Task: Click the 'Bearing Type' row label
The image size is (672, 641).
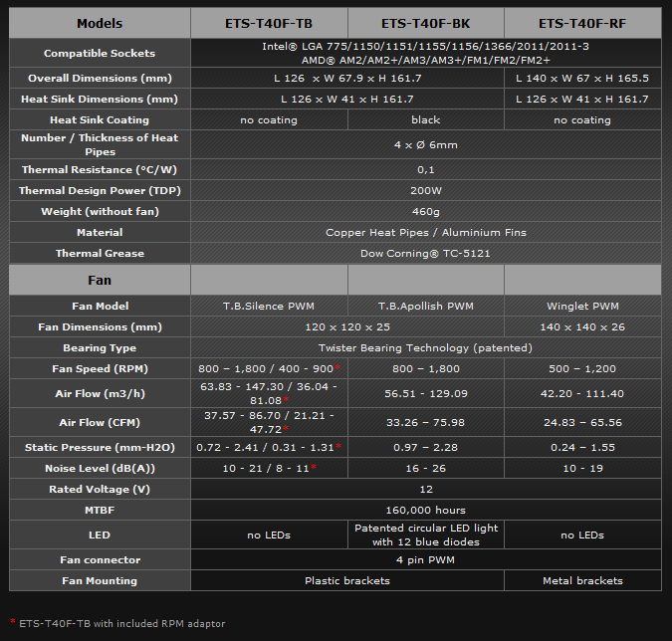Action: [100, 348]
